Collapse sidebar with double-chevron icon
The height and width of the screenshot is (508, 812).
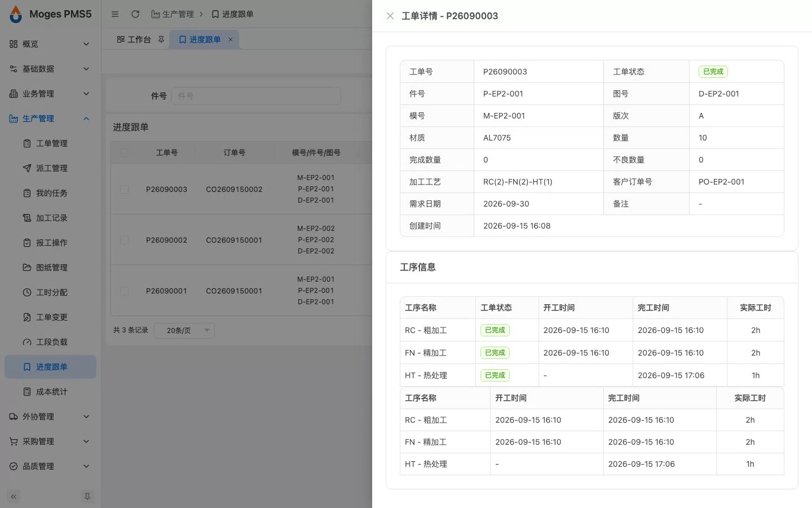pos(14,497)
